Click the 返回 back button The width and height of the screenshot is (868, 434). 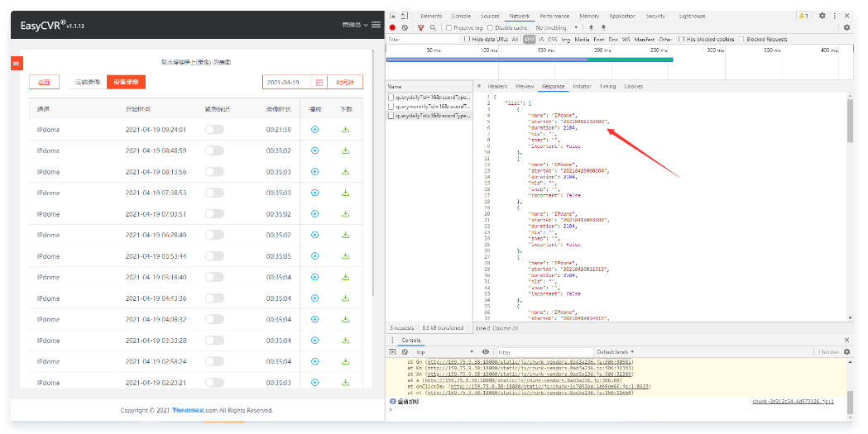tap(45, 83)
